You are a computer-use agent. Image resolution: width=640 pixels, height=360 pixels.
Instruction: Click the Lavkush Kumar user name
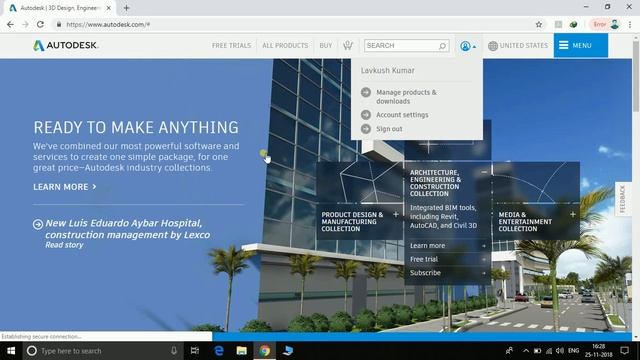[387, 70]
